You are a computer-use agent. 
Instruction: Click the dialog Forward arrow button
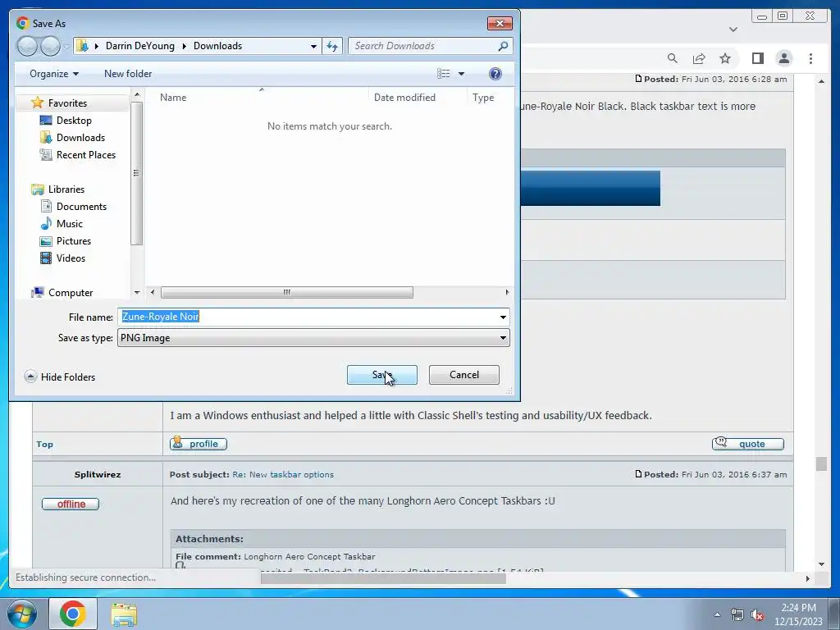(x=50, y=46)
